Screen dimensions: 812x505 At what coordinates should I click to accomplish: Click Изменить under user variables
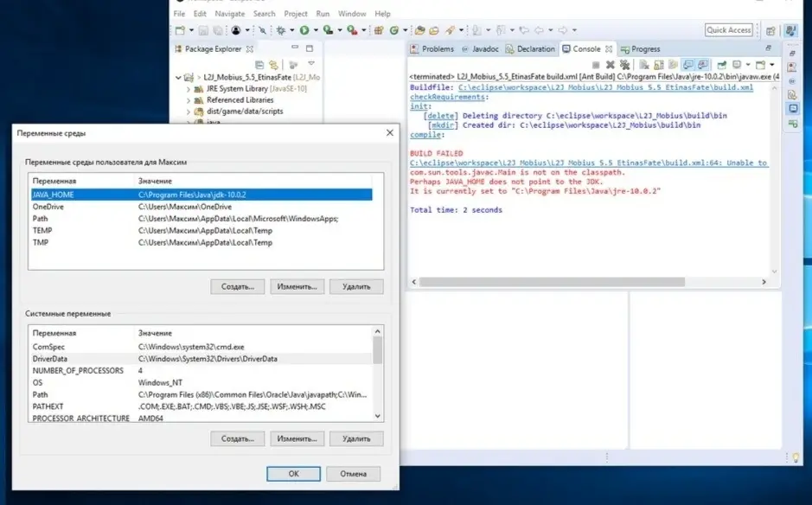tap(297, 286)
